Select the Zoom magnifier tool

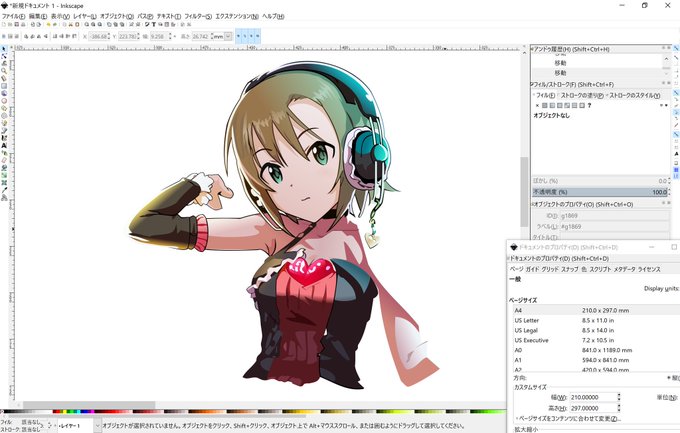coord(4,71)
